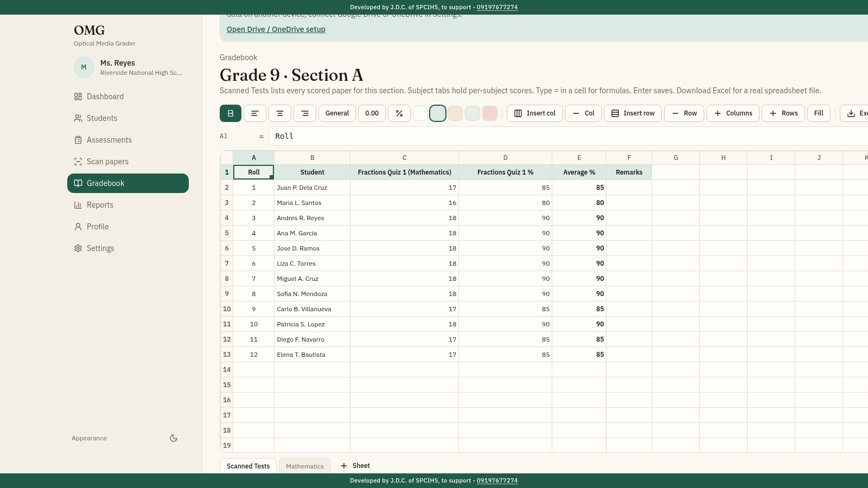Align cell text left
Viewport: 868px width, 488px height.
[255, 113]
